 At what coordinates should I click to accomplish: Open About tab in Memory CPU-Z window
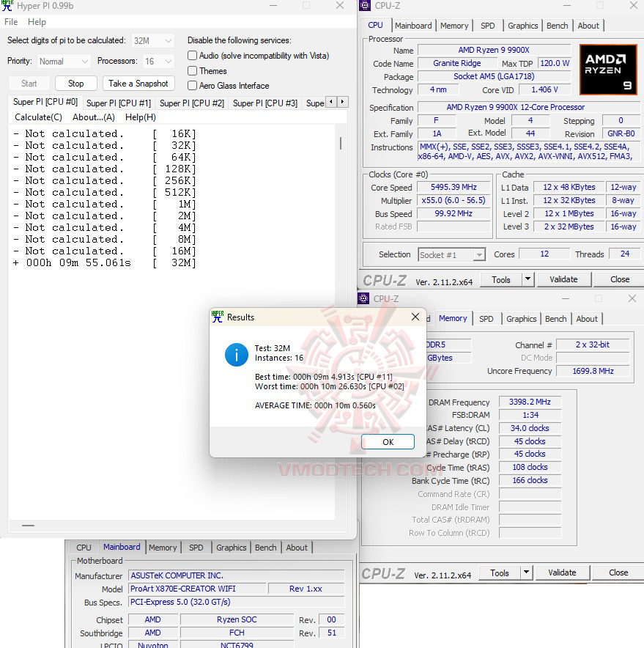[587, 319]
